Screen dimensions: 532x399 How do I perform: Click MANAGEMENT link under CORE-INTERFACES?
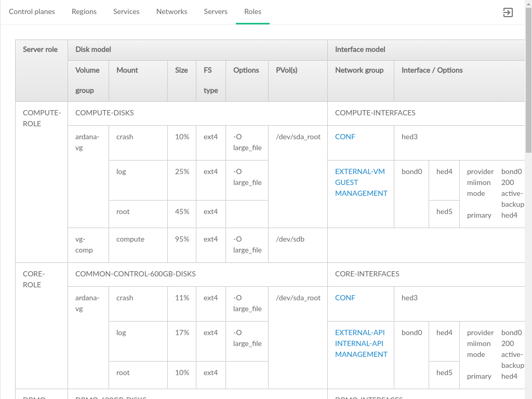coord(361,354)
